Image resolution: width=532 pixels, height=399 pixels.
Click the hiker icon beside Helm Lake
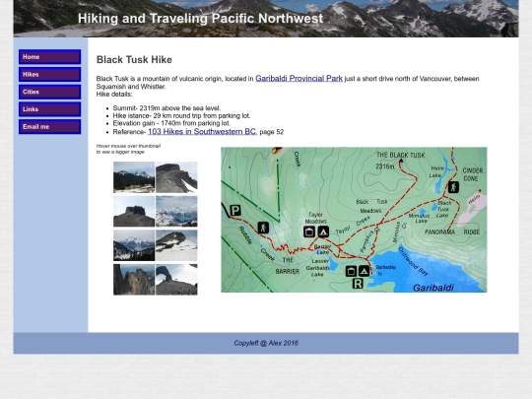click(453, 187)
